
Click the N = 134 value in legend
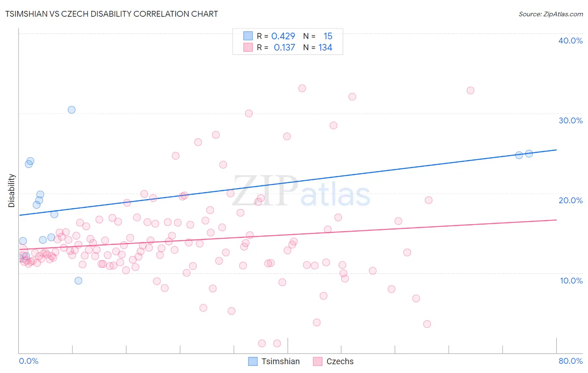(x=317, y=47)
